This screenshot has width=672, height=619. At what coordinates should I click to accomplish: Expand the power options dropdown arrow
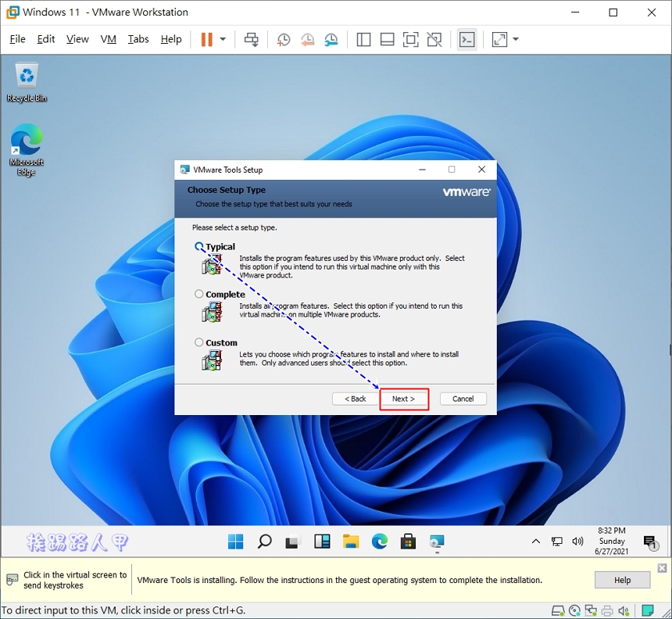click(223, 39)
